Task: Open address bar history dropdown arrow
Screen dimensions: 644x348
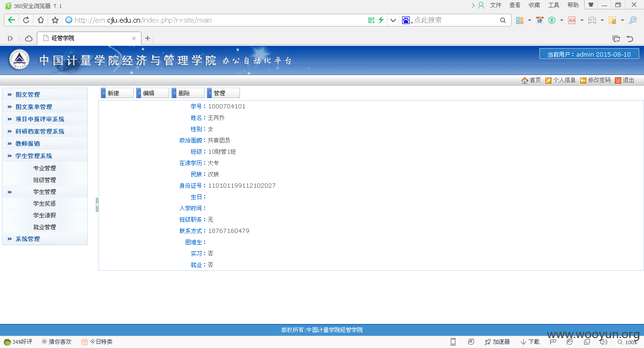Action: click(393, 20)
